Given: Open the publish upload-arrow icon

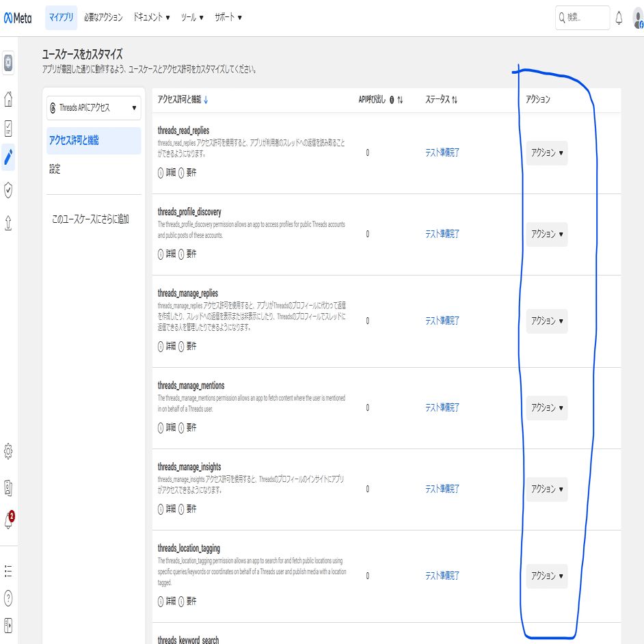Looking at the screenshot, I should point(8,223).
